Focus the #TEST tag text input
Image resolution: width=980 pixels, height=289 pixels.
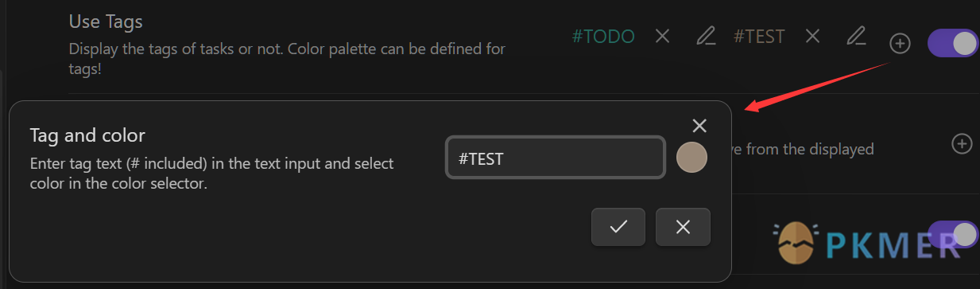(556, 158)
